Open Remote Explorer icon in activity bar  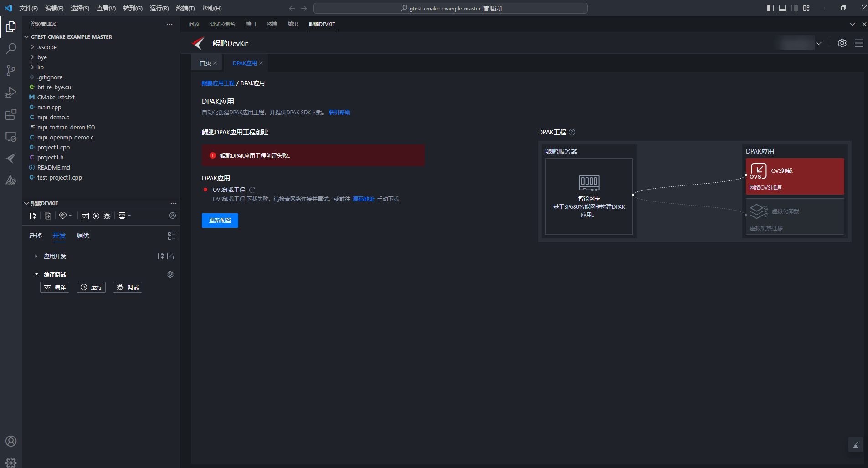(x=11, y=136)
